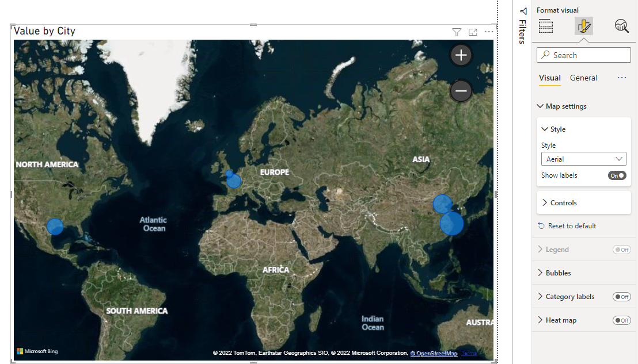The width and height of the screenshot is (638, 364).
Task: Turn on Category labels toggle
Action: (x=622, y=297)
